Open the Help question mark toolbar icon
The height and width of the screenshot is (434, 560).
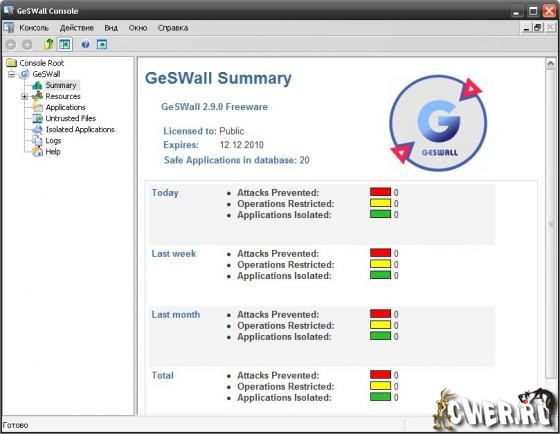click(85, 44)
